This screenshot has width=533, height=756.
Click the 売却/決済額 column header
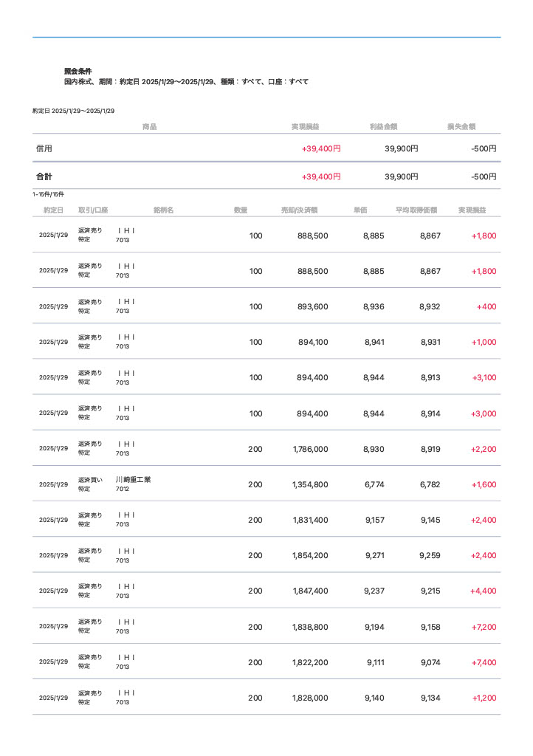(x=299, y=210)
